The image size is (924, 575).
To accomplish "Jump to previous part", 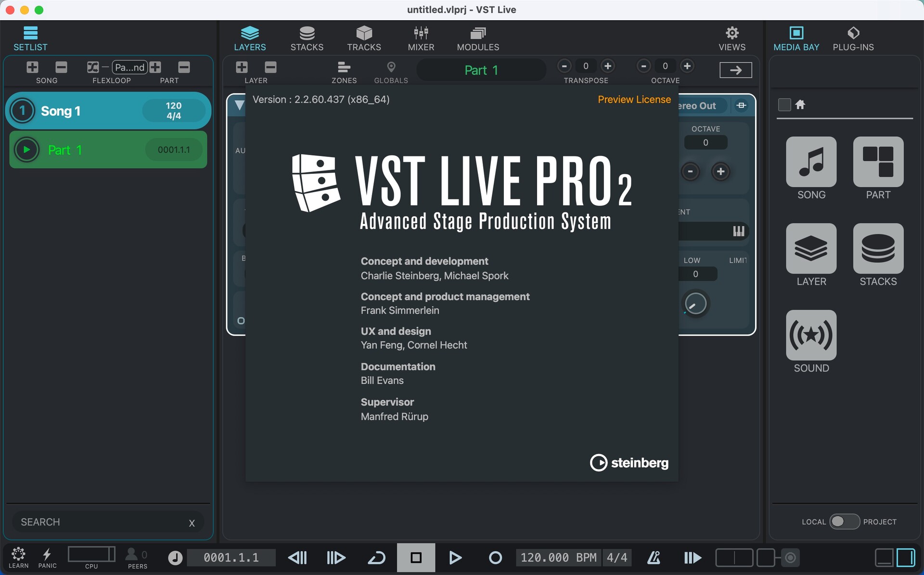I will 297,558.
